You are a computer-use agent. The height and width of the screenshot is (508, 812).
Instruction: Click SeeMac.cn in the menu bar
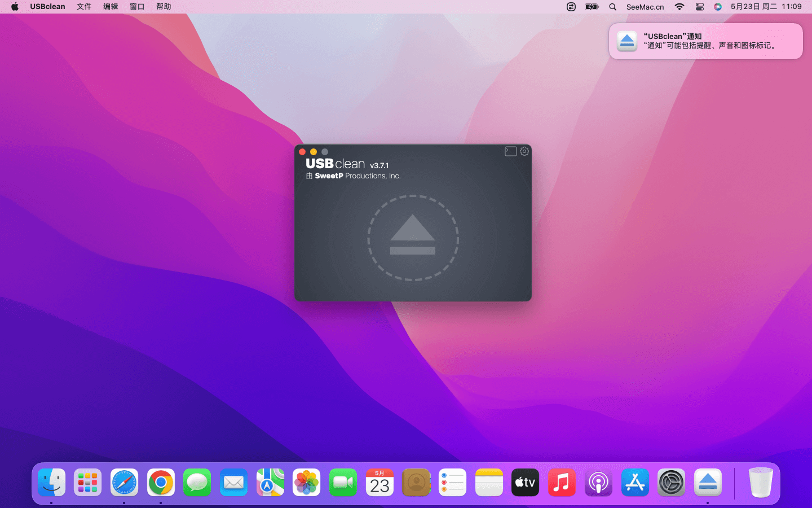(x=645, y=7)
